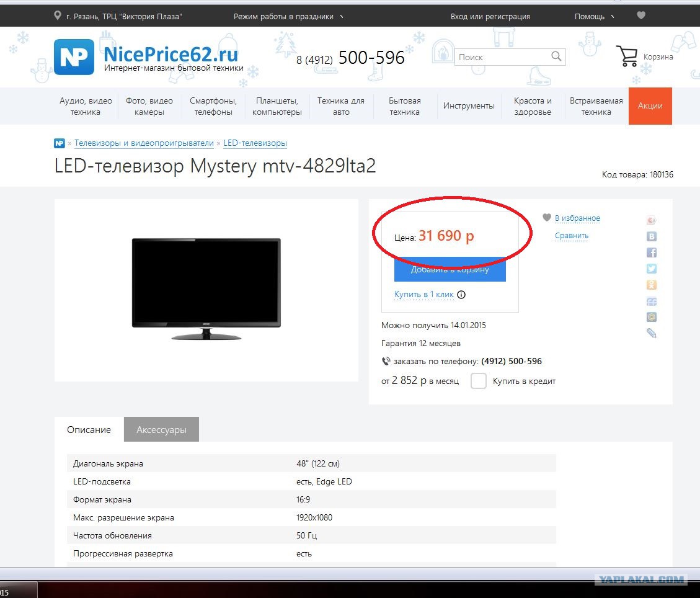Switch to the 'Аксессуары' tab
Image resolution: width=700 pixels, height=598 pixels.
[x=161, y=430]
